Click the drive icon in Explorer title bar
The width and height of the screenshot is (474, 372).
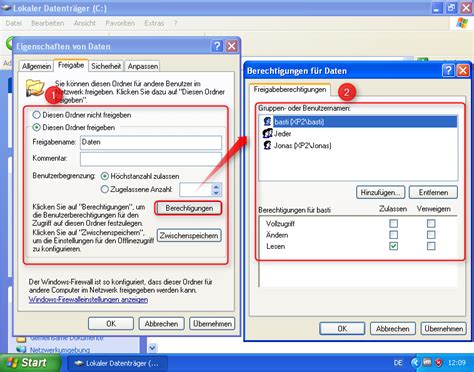(6, 7)
